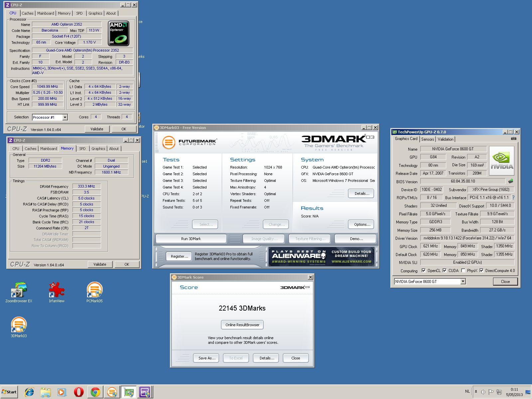Click the network tray icon
532x399 pixels.
499,392
